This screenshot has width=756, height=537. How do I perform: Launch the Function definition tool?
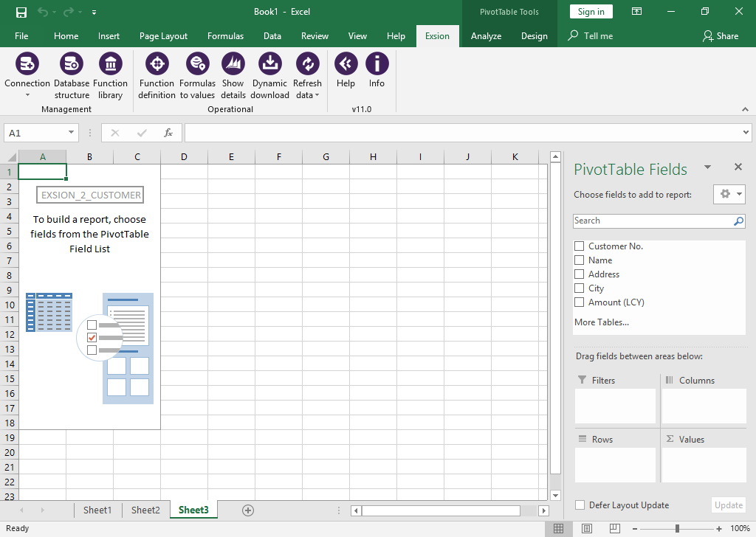click(x=157, y=63)
